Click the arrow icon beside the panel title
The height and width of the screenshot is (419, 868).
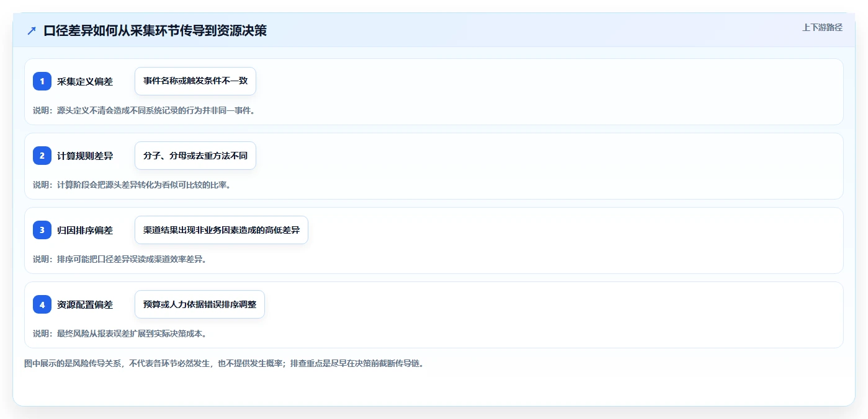click(x=32, y=31)
